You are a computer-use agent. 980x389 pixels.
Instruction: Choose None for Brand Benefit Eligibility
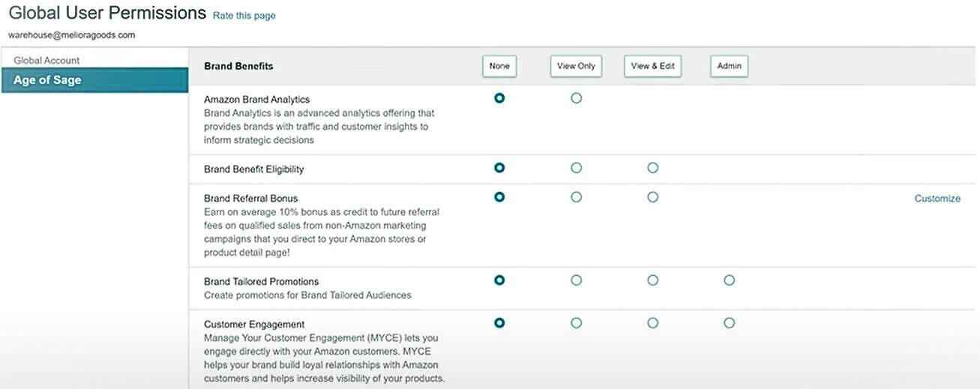tap(499, 168)
